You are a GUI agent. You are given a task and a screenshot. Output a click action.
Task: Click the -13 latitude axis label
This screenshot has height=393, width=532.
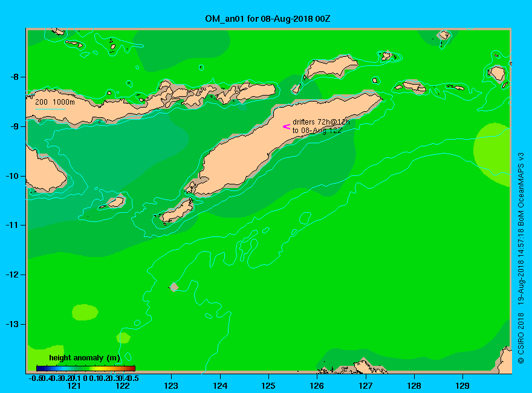coord(12,324)
